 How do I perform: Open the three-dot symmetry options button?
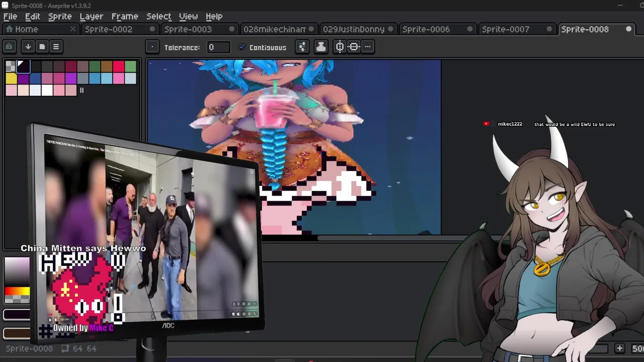point(368,47)
